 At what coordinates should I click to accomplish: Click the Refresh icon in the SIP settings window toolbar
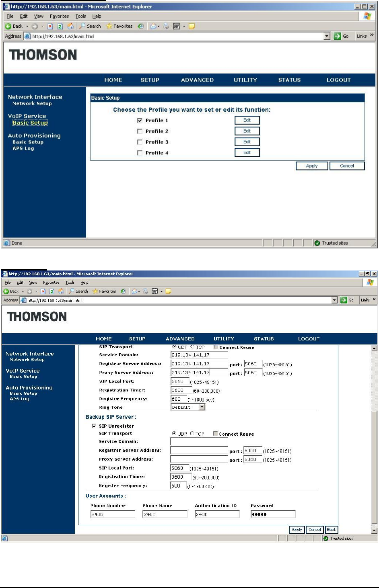pyautogui.click(x=51, y=291)
